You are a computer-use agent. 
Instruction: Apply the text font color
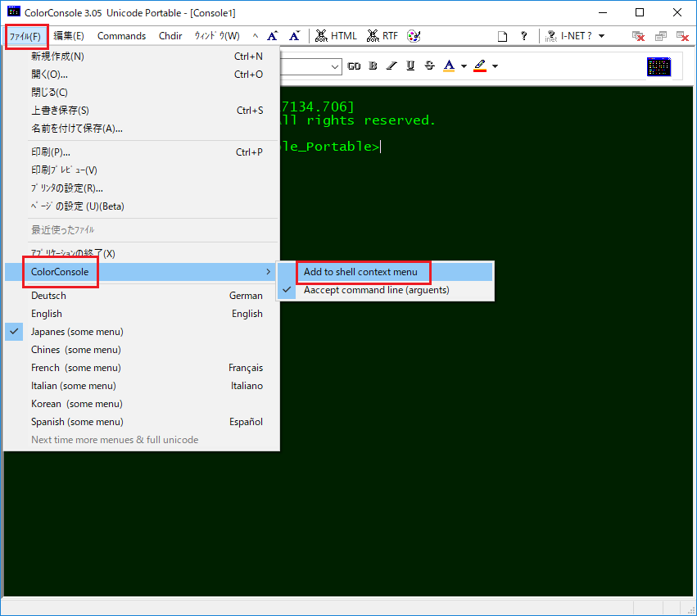click(x=450, y=66)
